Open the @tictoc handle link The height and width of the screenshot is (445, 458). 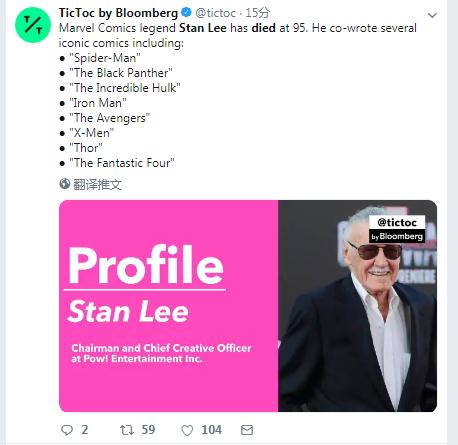(215, 13)
